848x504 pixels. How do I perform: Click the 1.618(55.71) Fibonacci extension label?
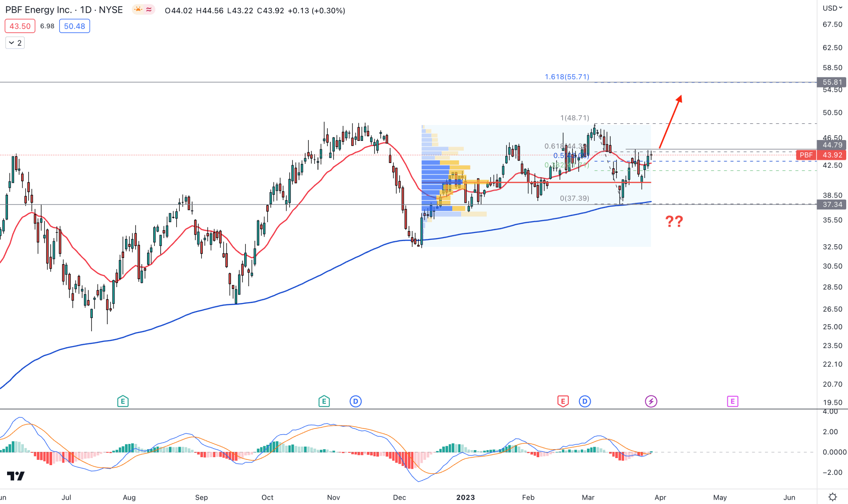567,77
